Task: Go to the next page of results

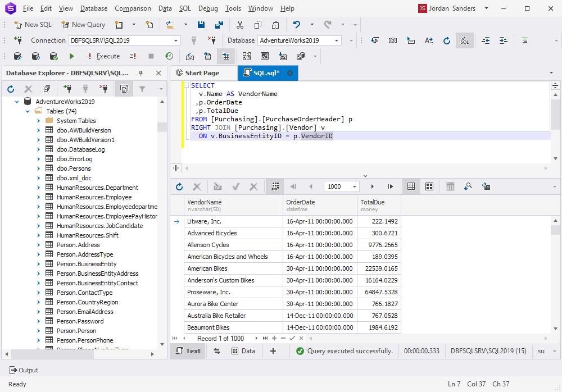Action: pyautogui.click(x=372, y=186)
